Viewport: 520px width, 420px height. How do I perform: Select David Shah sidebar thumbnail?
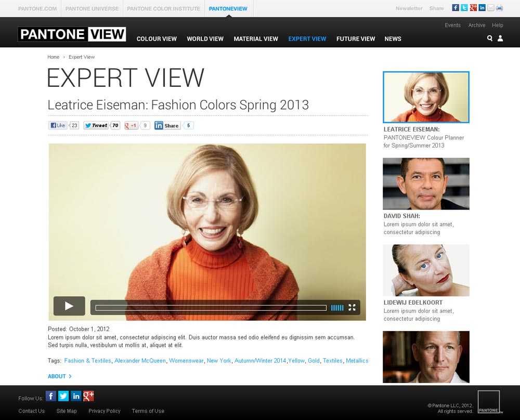point(426,183)
